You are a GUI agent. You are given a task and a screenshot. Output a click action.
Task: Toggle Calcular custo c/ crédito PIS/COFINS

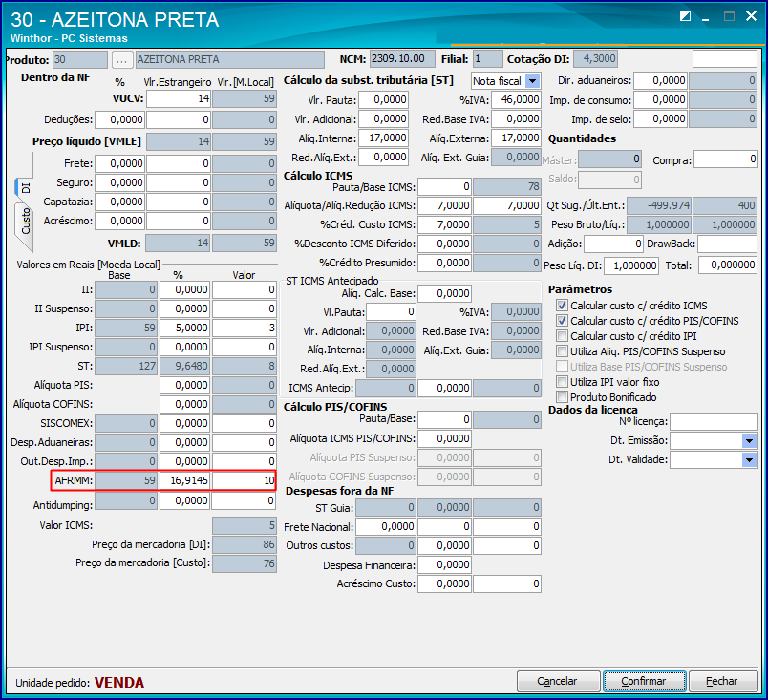pyautogui.click(x=562, y=321)
